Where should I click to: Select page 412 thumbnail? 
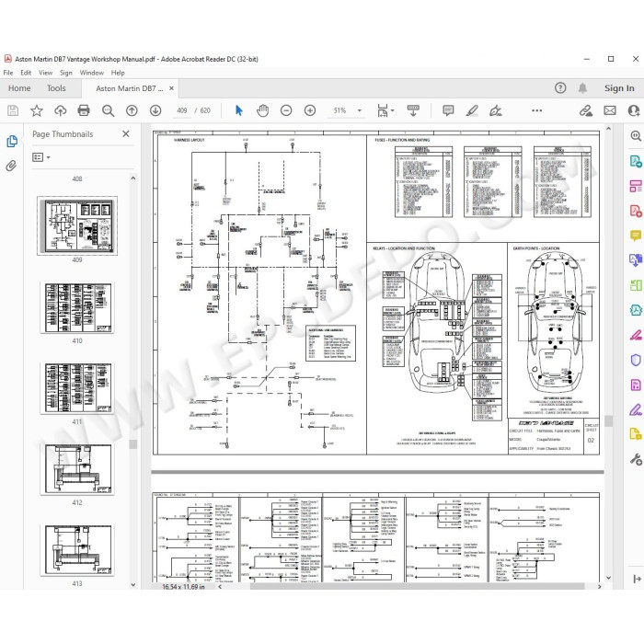click(x=77, y=469)
